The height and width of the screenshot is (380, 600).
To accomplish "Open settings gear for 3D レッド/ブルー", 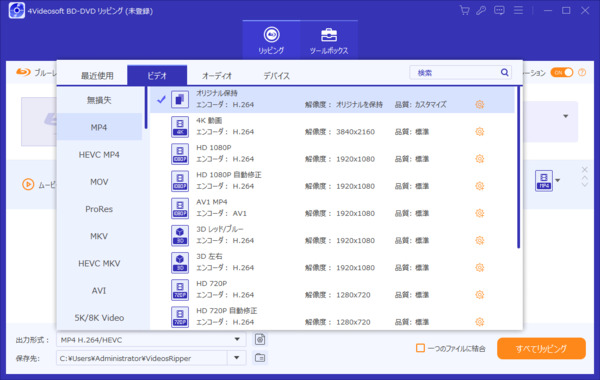I will point(479,240).
